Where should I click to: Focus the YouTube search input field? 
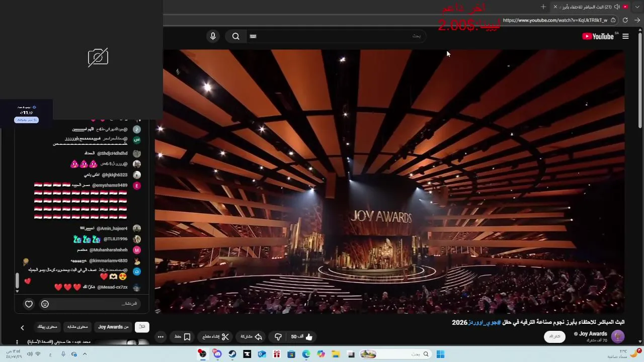tap(337, 36)
